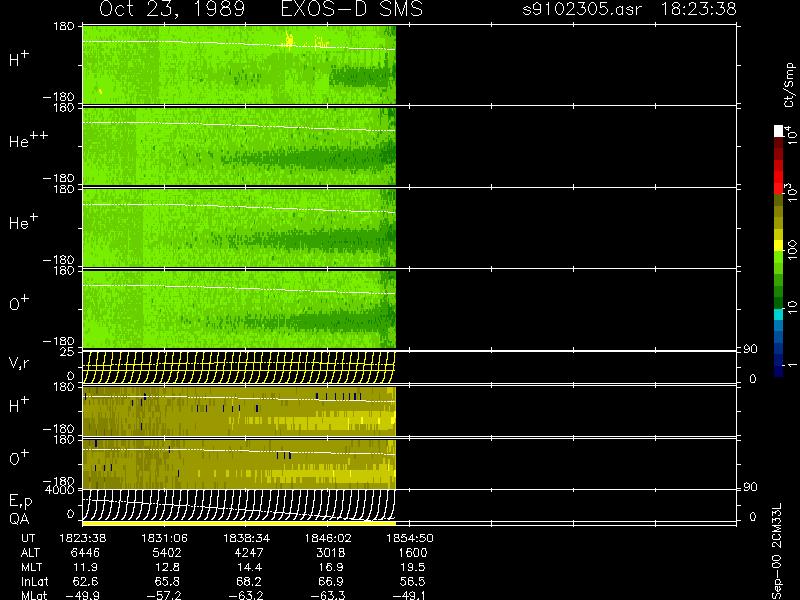The height and width of the screenshot is (600, 800).
Task: Click InLat value '62.6'
Action: [87, 581]
